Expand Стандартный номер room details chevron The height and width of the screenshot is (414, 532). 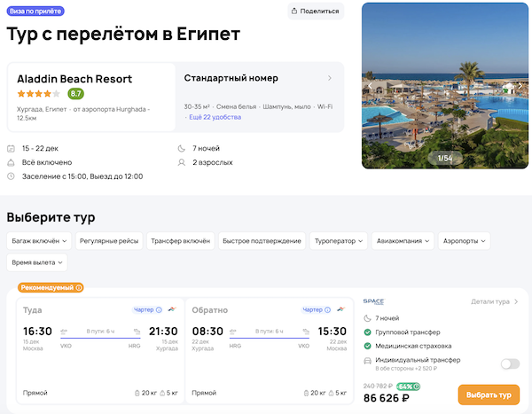330,78
